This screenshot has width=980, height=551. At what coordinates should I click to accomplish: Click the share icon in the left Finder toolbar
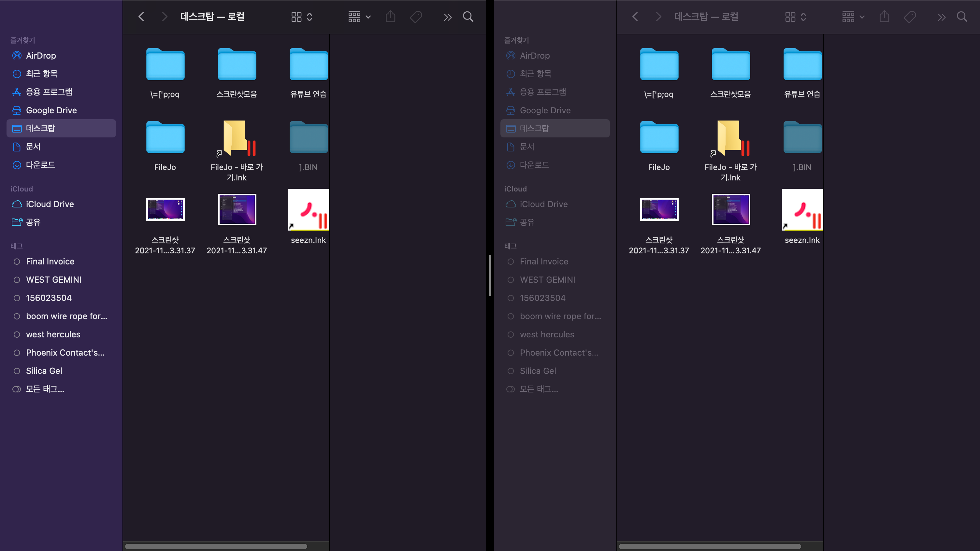390,17
